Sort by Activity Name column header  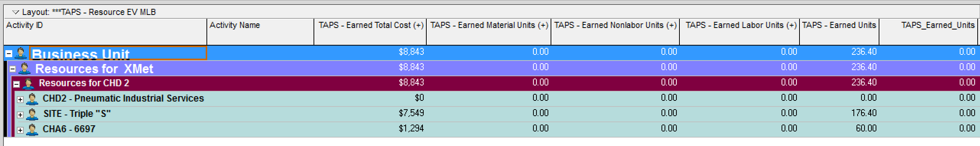click(260, 31)
